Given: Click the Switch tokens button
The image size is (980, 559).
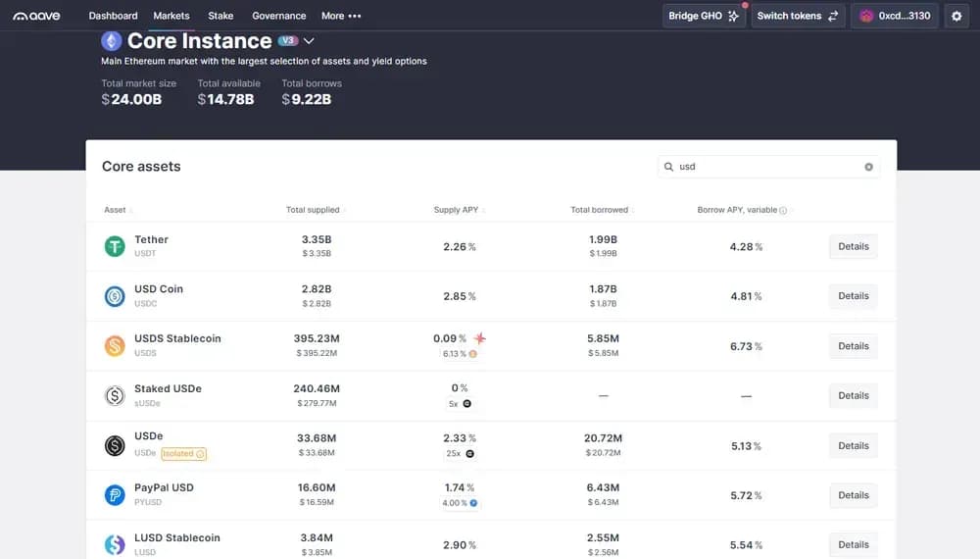Looking at the screenshot, I should click(x=798, y=16).
